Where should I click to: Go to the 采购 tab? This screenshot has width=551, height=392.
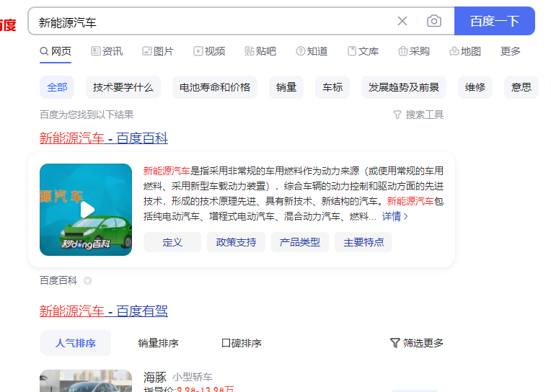click(414, 51)
